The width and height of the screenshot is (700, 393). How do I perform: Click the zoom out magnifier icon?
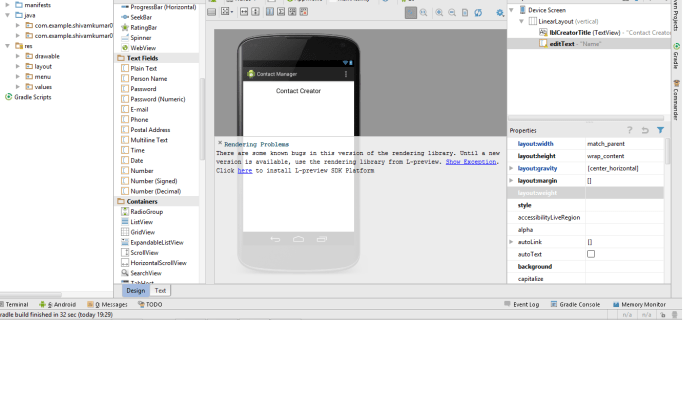click(x=452, y=13)
